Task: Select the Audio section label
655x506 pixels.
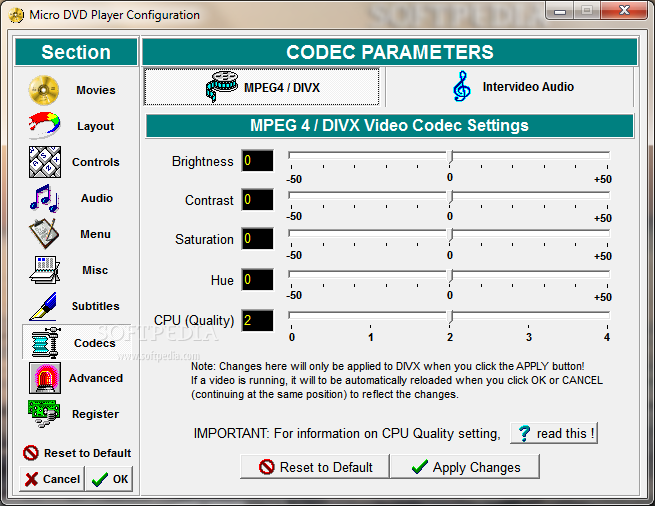Action: point(97,198)
